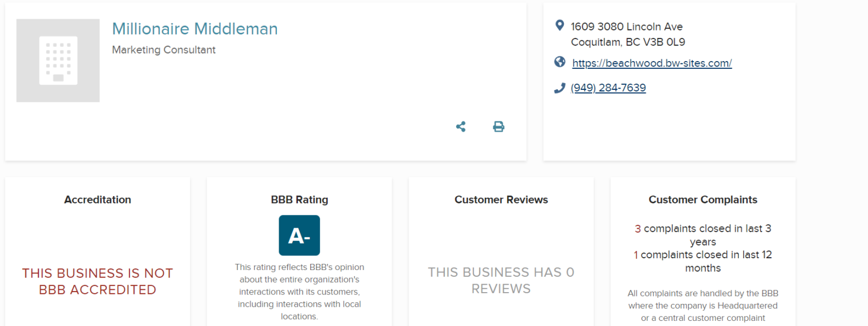Open the Millionaire Middleman business title
This screenshot has width=868, height=326.
point(195,29)
